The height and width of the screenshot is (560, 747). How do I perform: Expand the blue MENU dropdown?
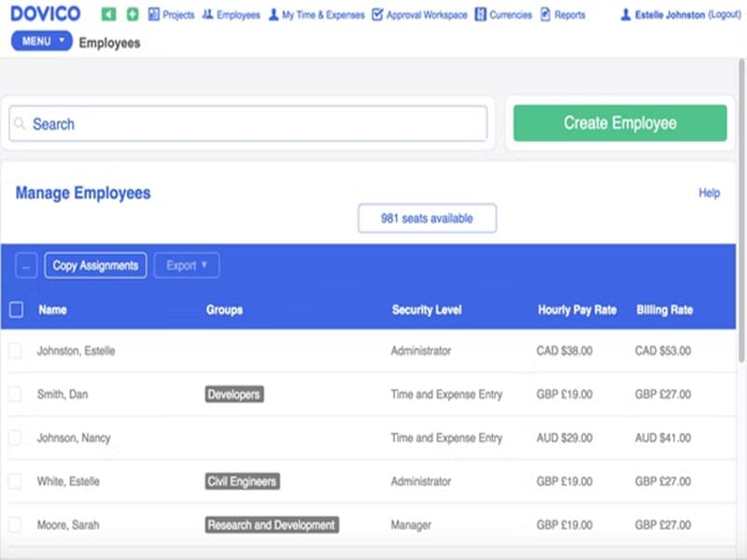(41, 41)
